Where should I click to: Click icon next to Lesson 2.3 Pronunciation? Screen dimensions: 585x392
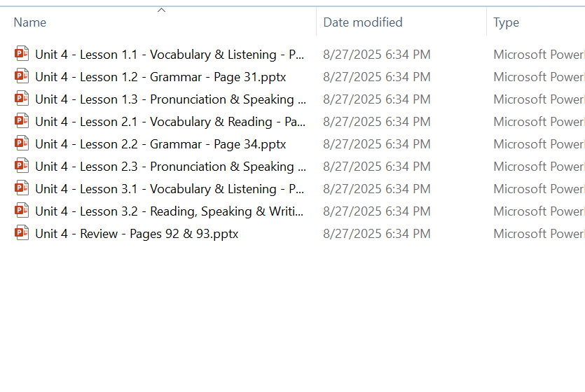click(22, 166)
